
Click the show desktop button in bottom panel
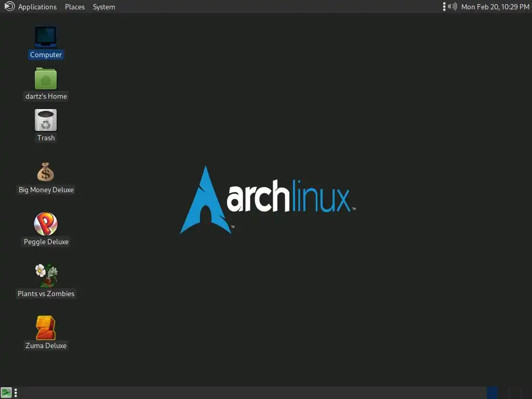coord(6,393)
